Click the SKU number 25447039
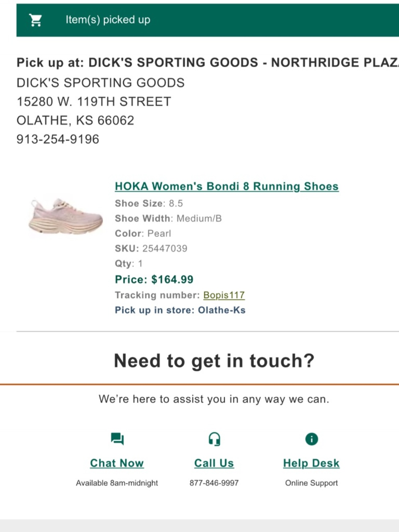399x532 pixels. (165, 248)
